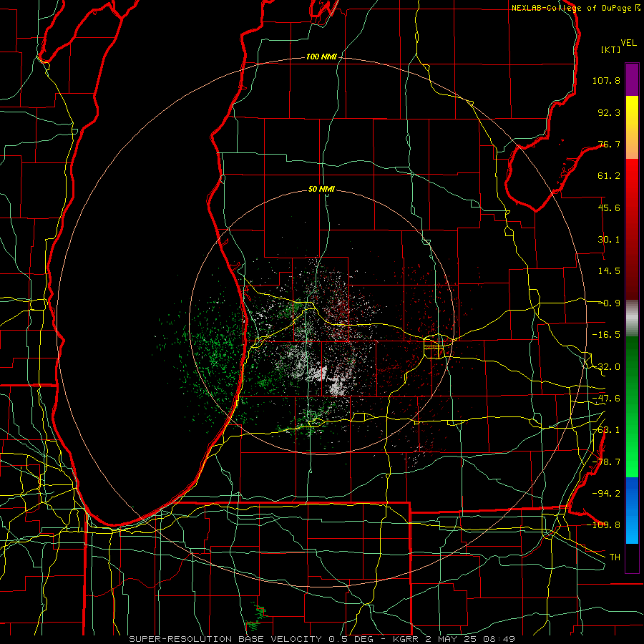Click the 107.8 value on the velocity scale
The image size is (644, 644).
coord(606,80)
